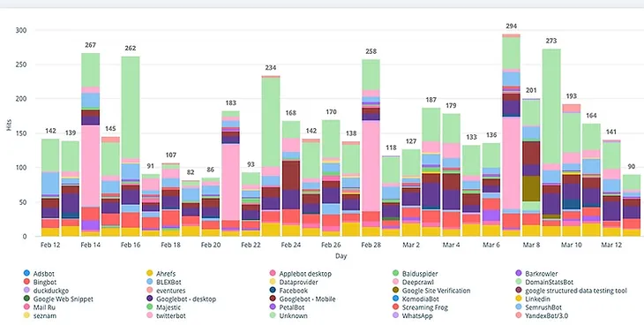The image size is (644, 326).
Task: Select the WhatsApp legend entry
Action: coord(412,315)
